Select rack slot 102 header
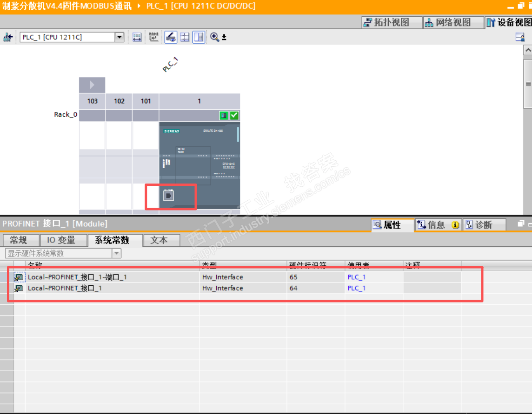Viewport: 532px width, 414px height. coord(119,101)
